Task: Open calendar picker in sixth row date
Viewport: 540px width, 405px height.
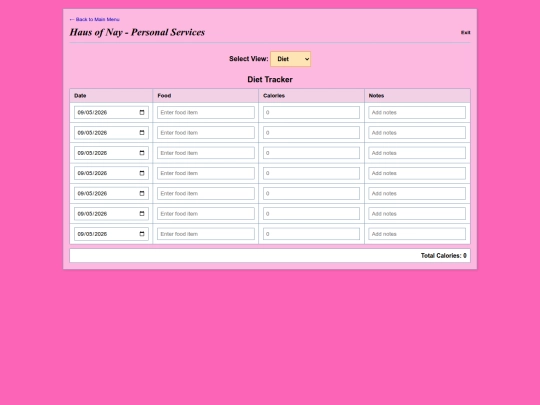Action: point(142,214)
